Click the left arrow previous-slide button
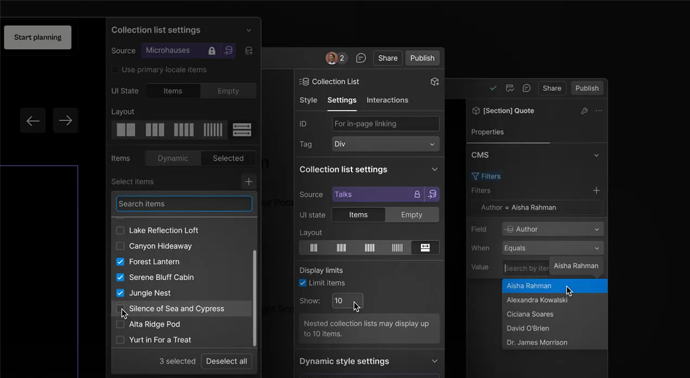This screenshot has width=690, height=378. click(x=33, y=121)
